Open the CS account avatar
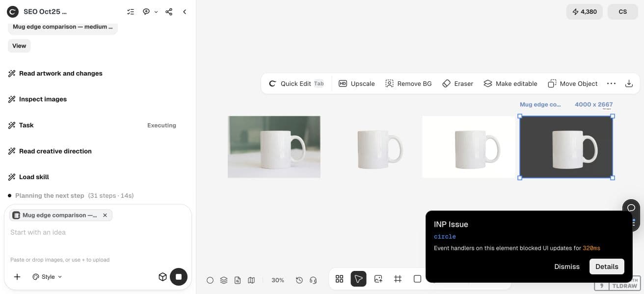 coord(623,12)
